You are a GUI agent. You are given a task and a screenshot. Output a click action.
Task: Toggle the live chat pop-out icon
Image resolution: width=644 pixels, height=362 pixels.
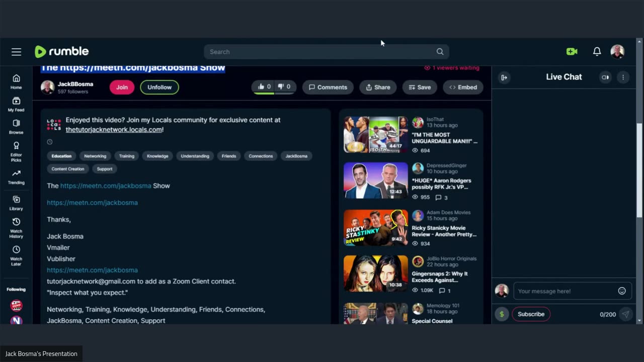605,77
